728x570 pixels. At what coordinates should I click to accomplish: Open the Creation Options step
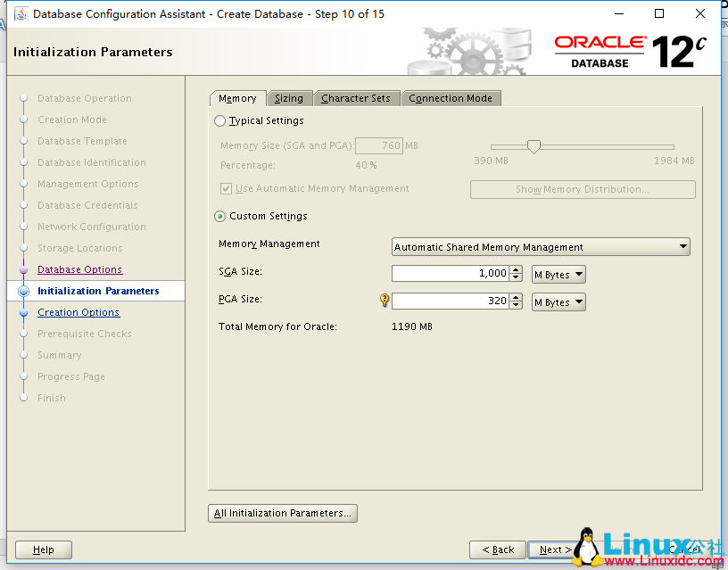pyautogui.click(x=78, y=312)
